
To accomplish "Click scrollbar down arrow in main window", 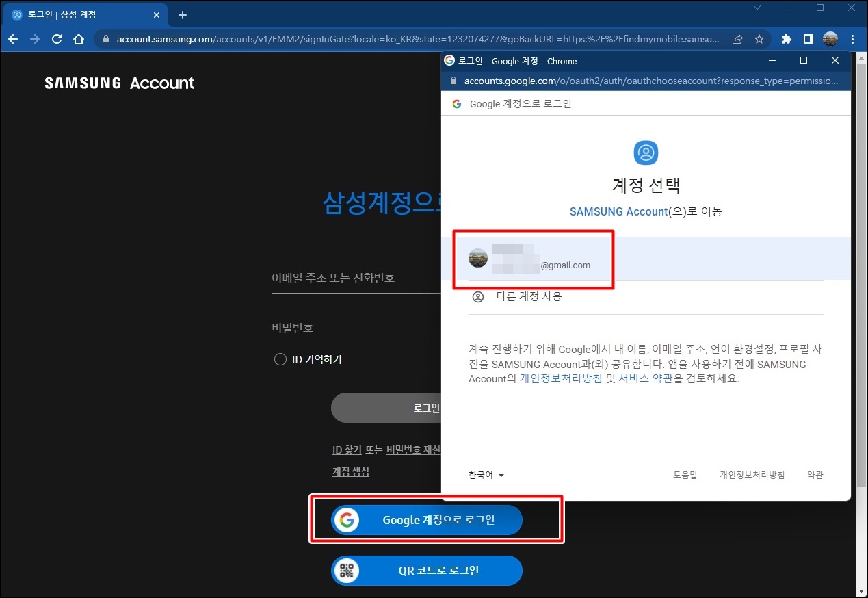I will tap(861, 590).
